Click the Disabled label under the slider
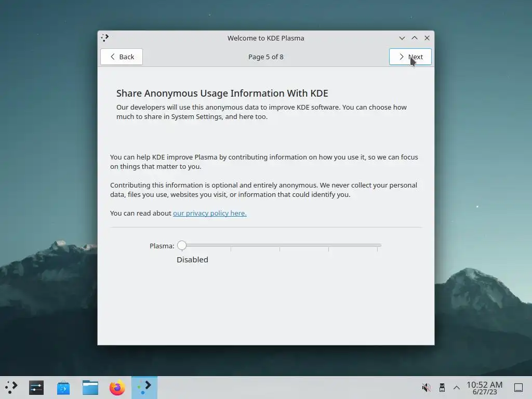Screen dimensions: 532x399 tap(192, 260)
